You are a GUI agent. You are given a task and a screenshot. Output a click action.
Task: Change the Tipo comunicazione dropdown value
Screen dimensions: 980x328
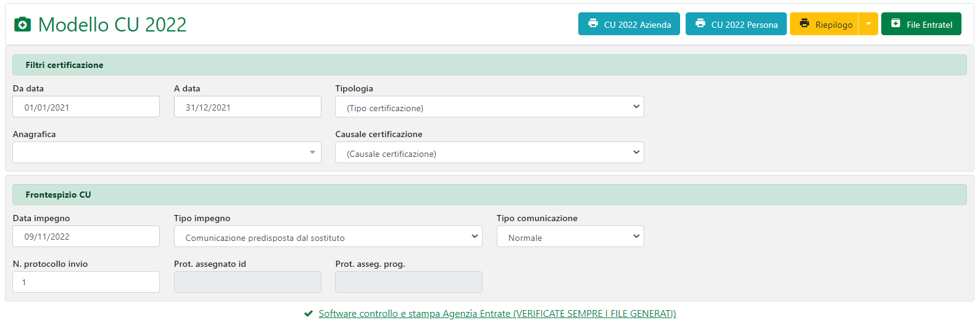(x=570, y=237)
